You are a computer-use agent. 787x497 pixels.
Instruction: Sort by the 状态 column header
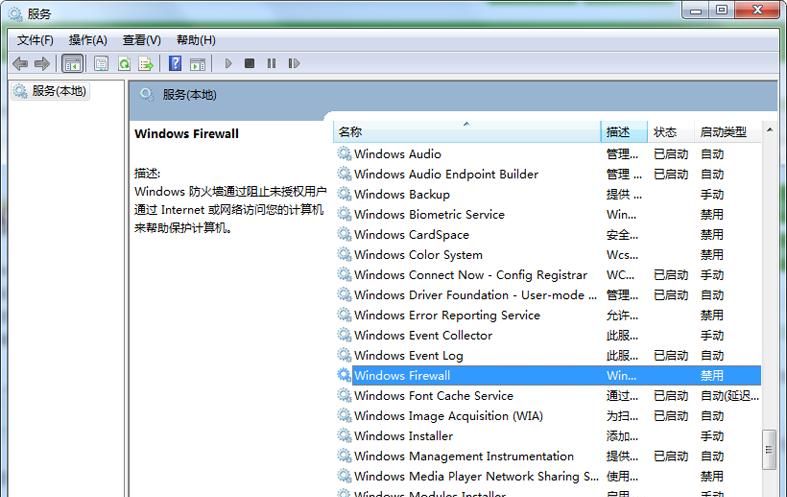coord(671,132)
